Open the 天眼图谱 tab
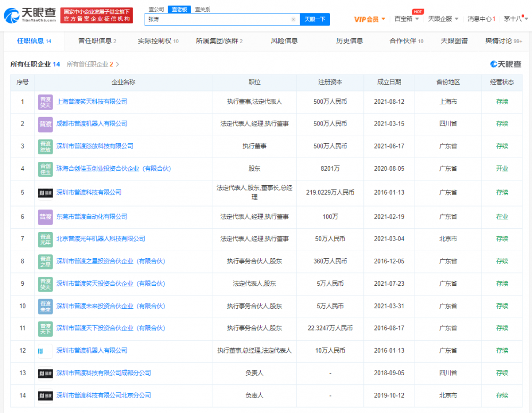 454,41
